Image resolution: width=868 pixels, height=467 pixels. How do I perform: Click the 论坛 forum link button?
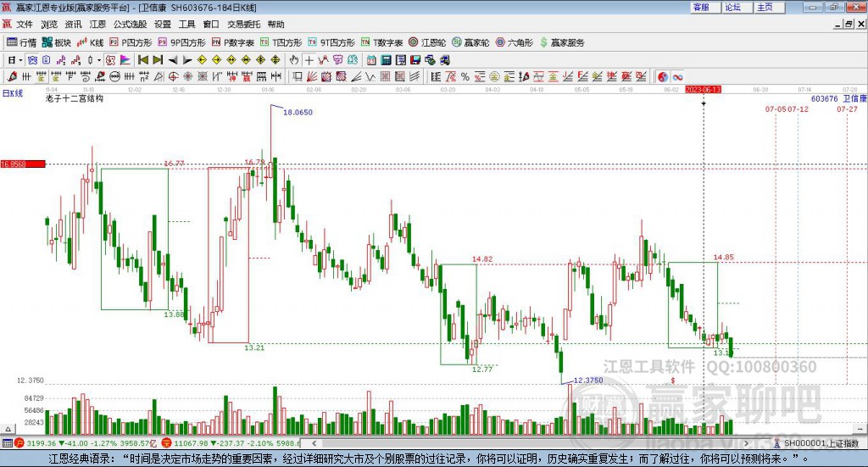coord(733,8)
